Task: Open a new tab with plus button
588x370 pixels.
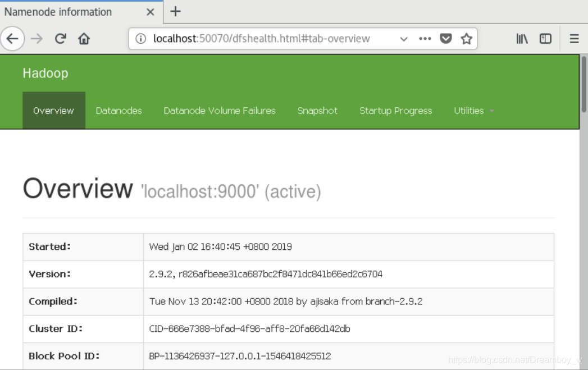Action: [175, 11]
